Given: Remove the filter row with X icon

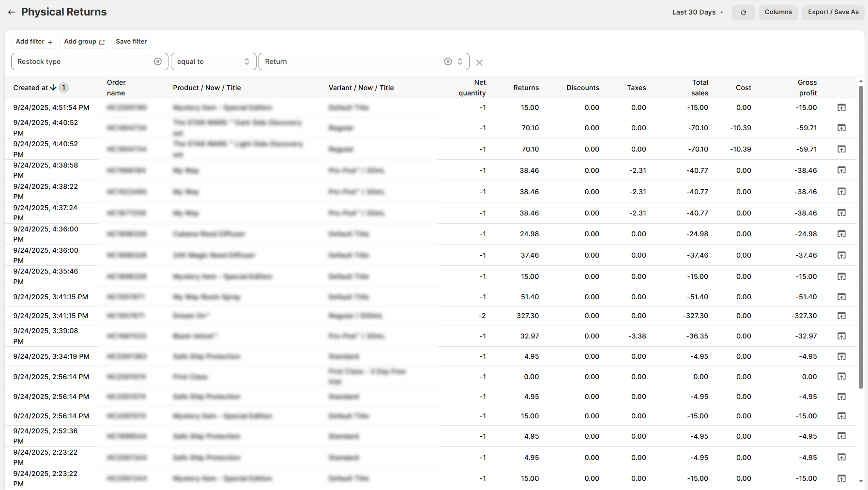Looking at the screenshot, I should 479,62.
